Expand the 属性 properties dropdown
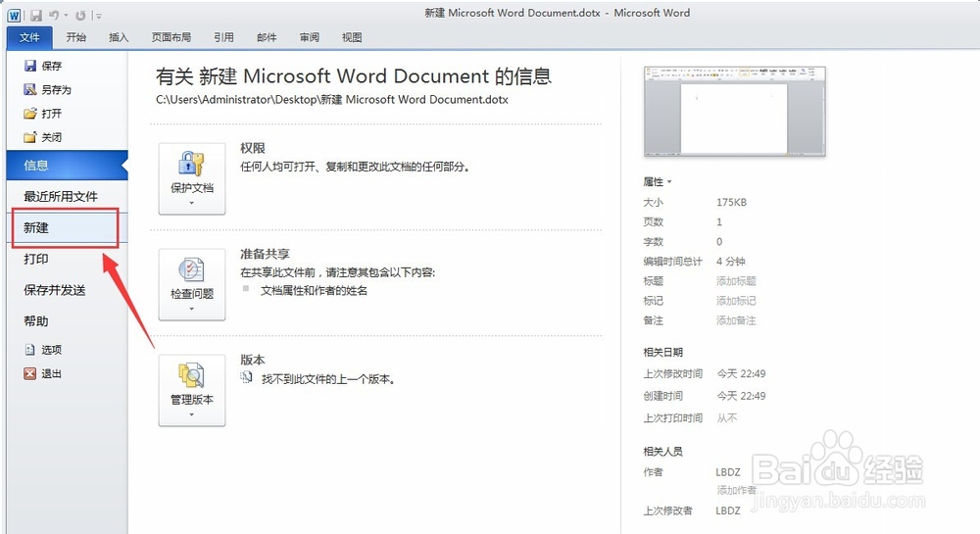The image size is (980, 534). pyautogui.click(x=658, y=181)
